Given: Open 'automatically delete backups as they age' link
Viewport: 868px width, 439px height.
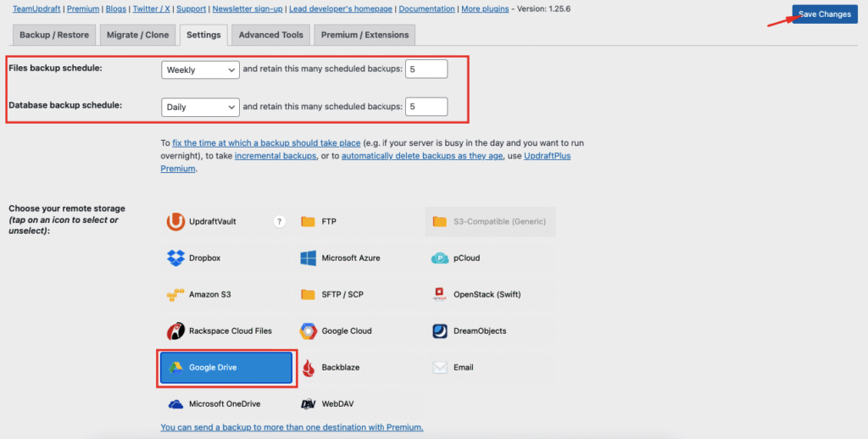Looking at the screenshot, I should coord(422,156).
